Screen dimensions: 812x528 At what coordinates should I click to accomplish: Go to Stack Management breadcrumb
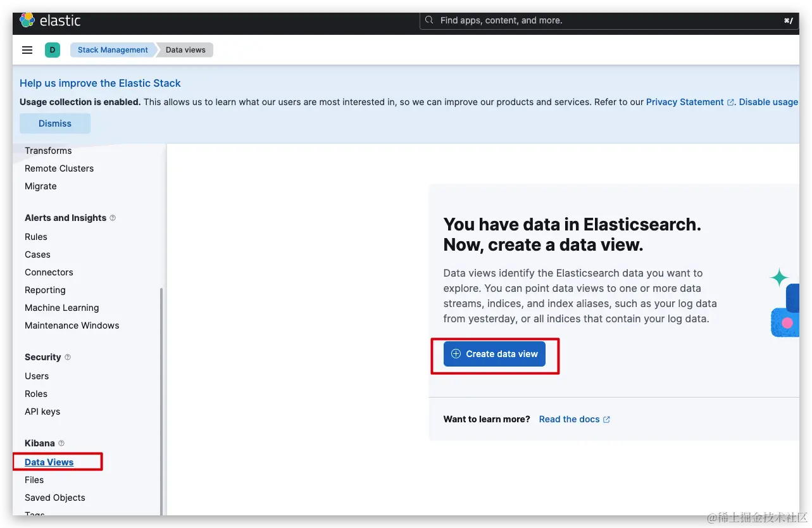tap(113, 50)
